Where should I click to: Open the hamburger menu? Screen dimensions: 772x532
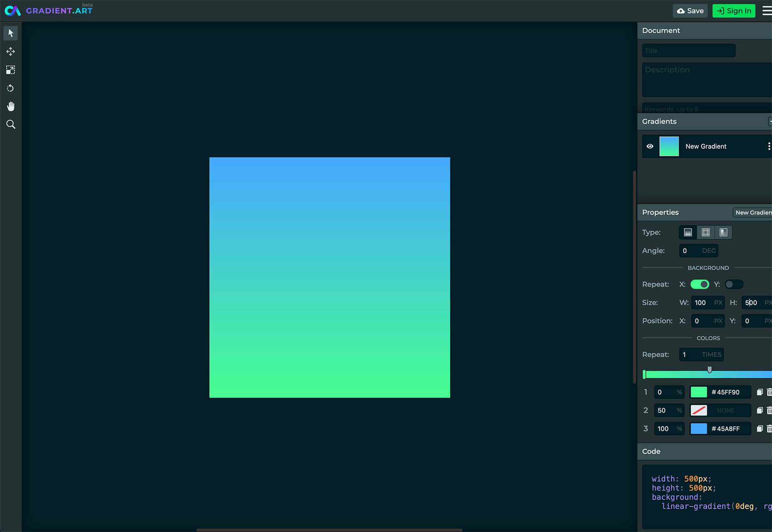tap(767, 11)
